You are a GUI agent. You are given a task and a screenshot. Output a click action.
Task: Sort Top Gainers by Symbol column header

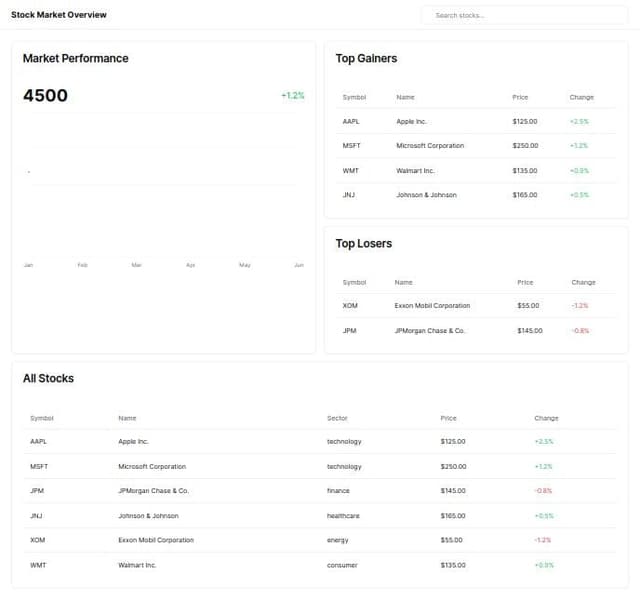(x=354, y=97)
